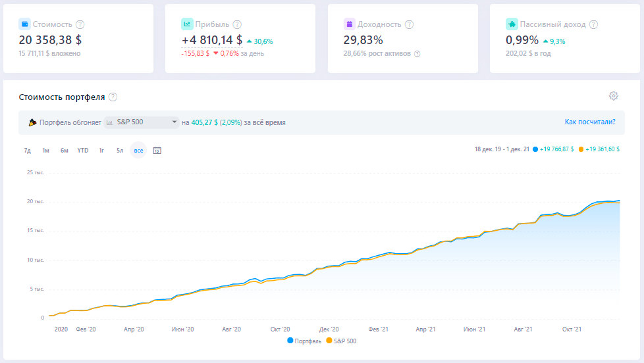Click the help icon next to Прибыль
The width and height of the screenshot is (644, 363).
(237, 24)
